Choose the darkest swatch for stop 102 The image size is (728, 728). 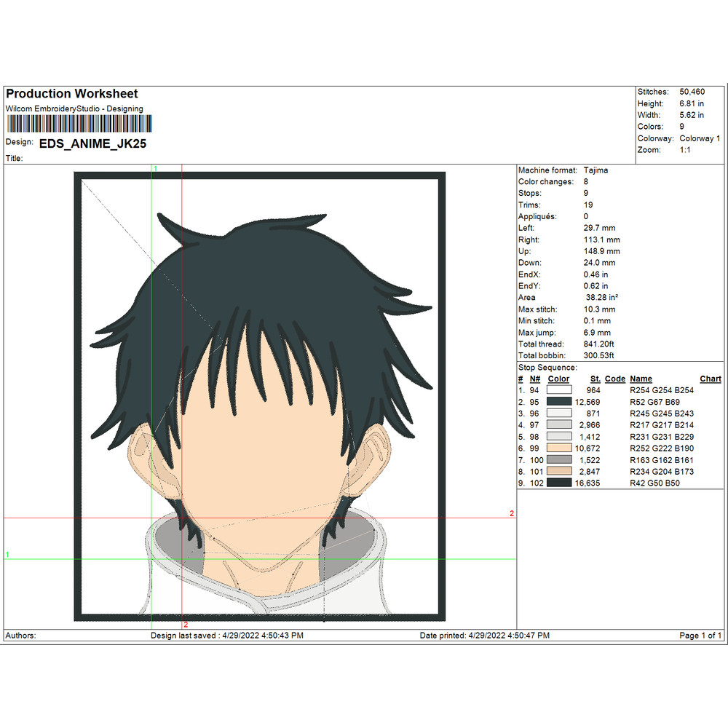pos(559,483)
